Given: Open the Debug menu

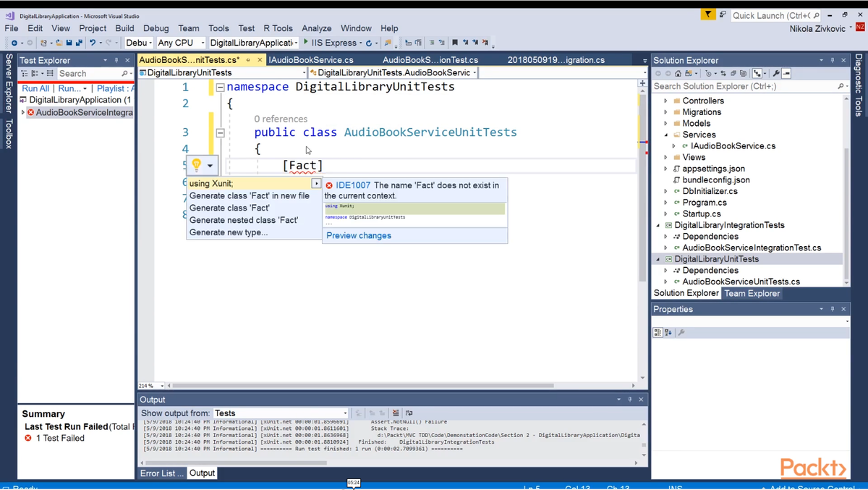Looking at the screenshot, I should pos(156,28).
